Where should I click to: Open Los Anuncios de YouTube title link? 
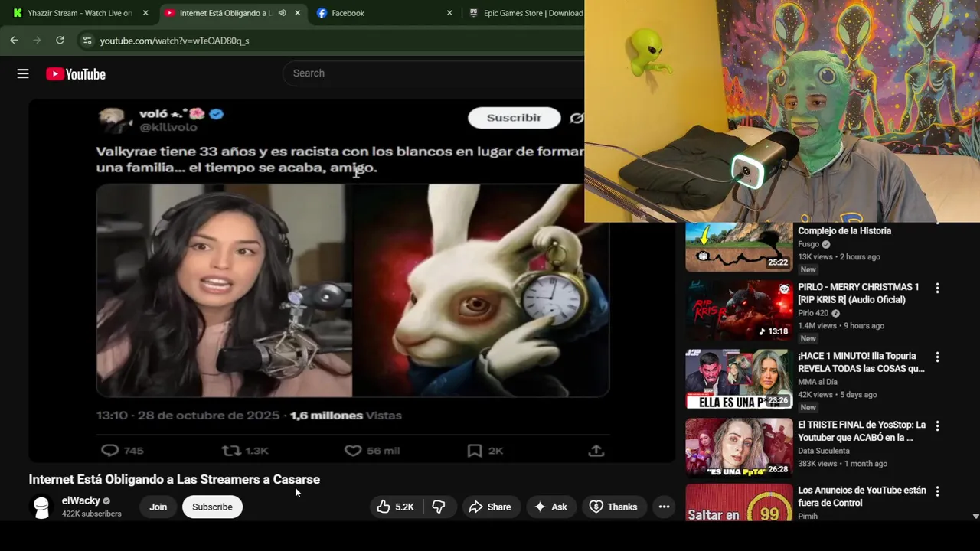point(861,497)
